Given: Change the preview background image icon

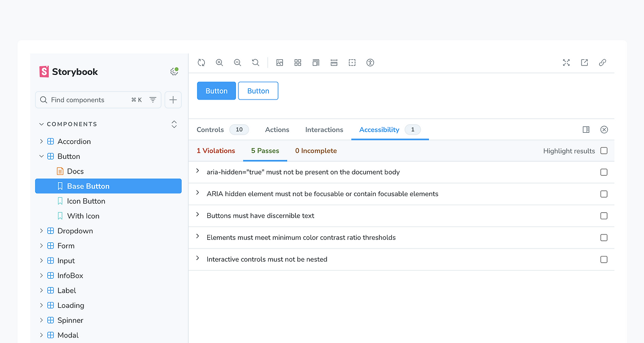Looking at the screenshot, I should click(280, 62).
